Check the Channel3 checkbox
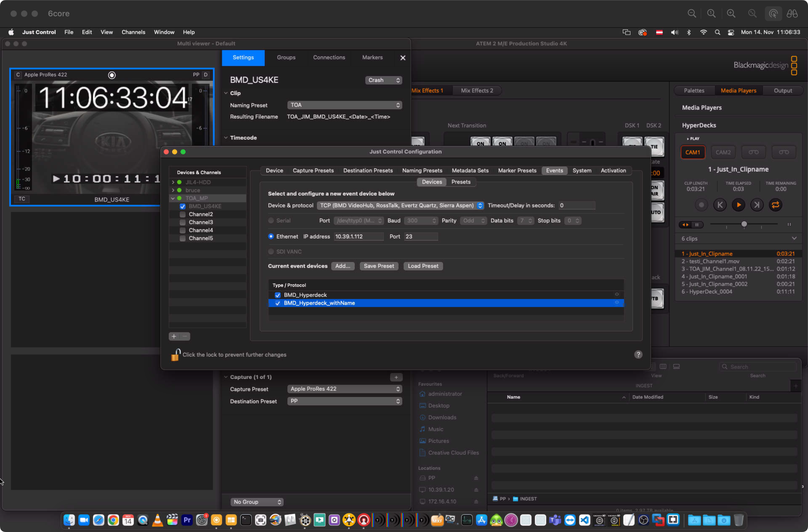The width and height of the screenshot is (808, 532). pos(183,222)
